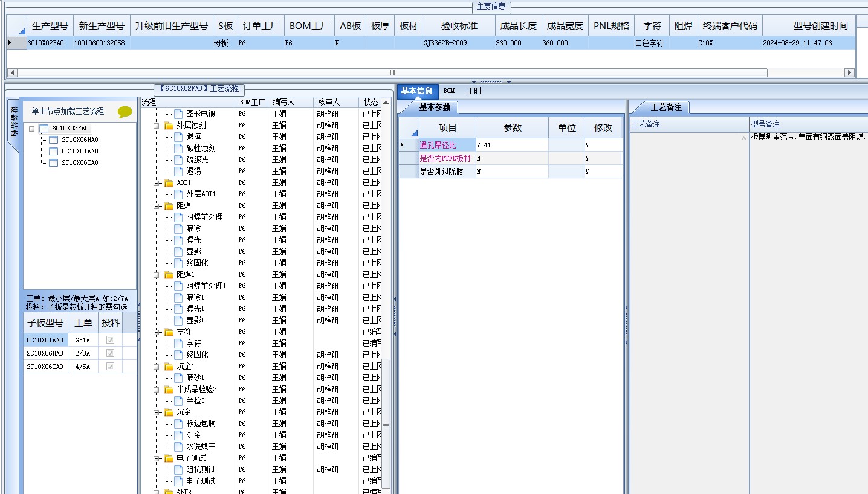The image size is (868, 494).
Task: Collapse the 阻焊 process group
Action: (157, 205)
